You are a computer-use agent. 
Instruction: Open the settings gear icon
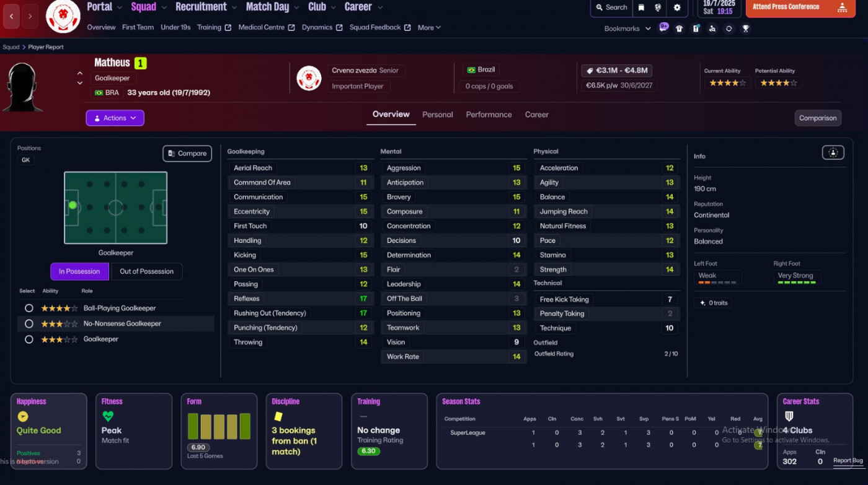[x=677, y=7]
